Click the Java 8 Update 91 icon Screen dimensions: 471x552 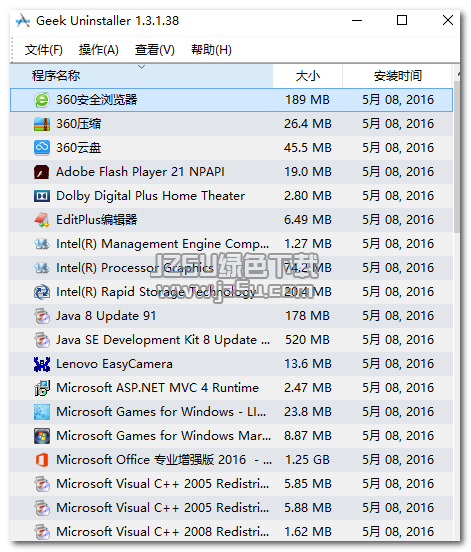(x=42, y=316)
